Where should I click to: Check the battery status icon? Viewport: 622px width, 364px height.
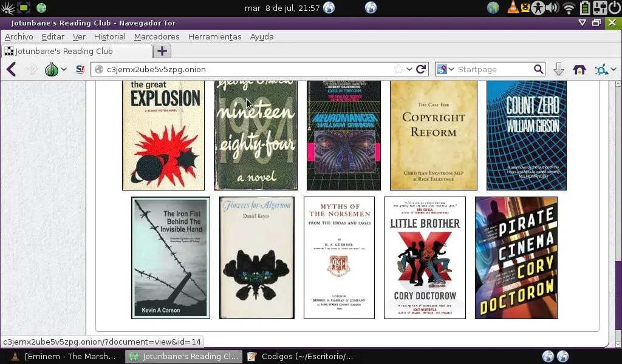click(x=585, y=7)
